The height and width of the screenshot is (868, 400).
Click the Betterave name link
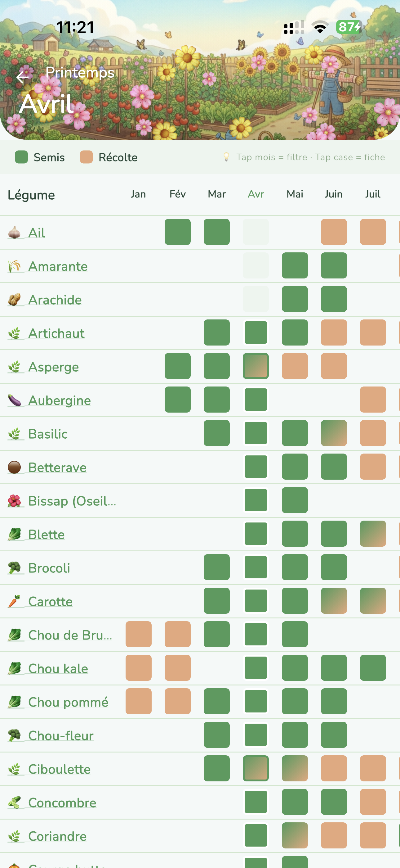click(57, 467)
